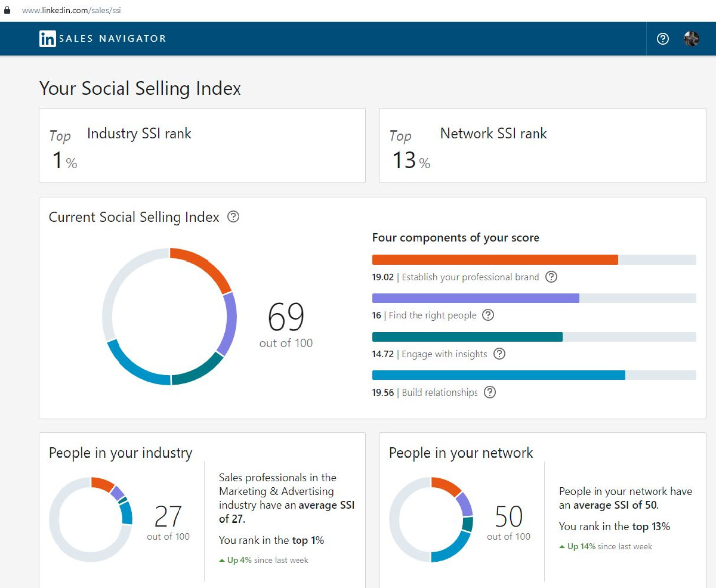716x588 pixels.
Task: Show help for Find the right people
Action: pyautogui.click(x=488, y=315)
